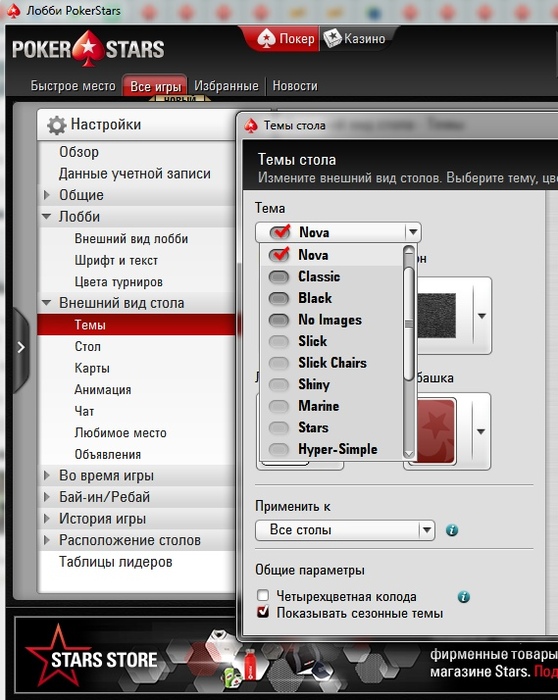Open Таблицы лидеров settings item

[116, 562]
